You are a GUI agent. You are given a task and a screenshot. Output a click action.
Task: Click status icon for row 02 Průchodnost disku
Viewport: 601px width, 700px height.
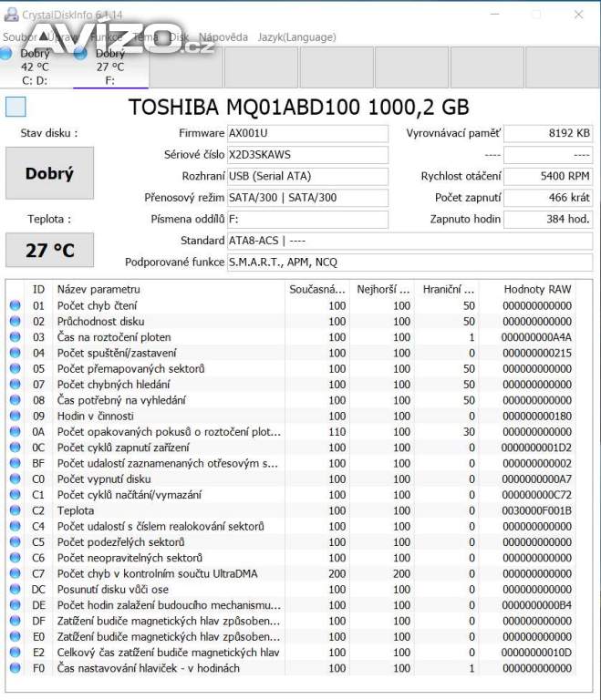pos(16,321)
